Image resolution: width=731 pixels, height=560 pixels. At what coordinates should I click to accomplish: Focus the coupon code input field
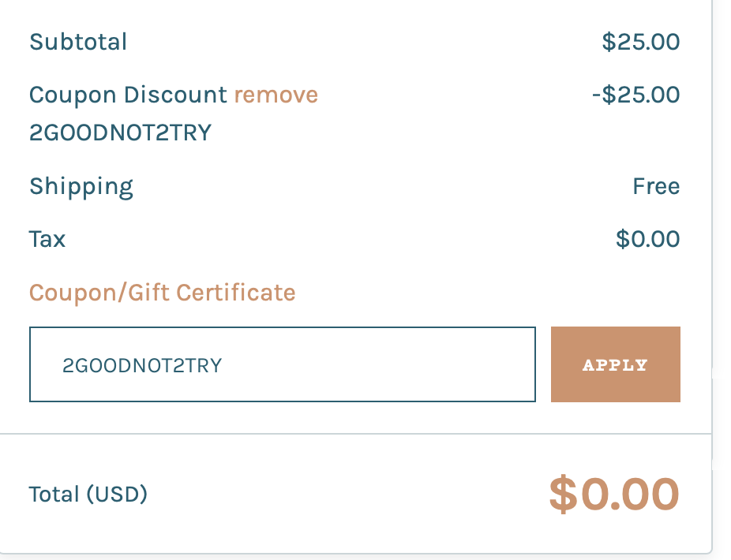[x=282, y=364]
